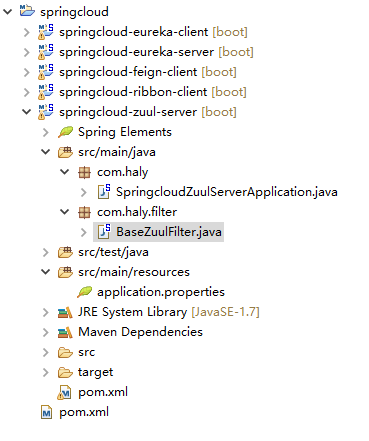Select the src/main/java label

(x=117, y=152)
